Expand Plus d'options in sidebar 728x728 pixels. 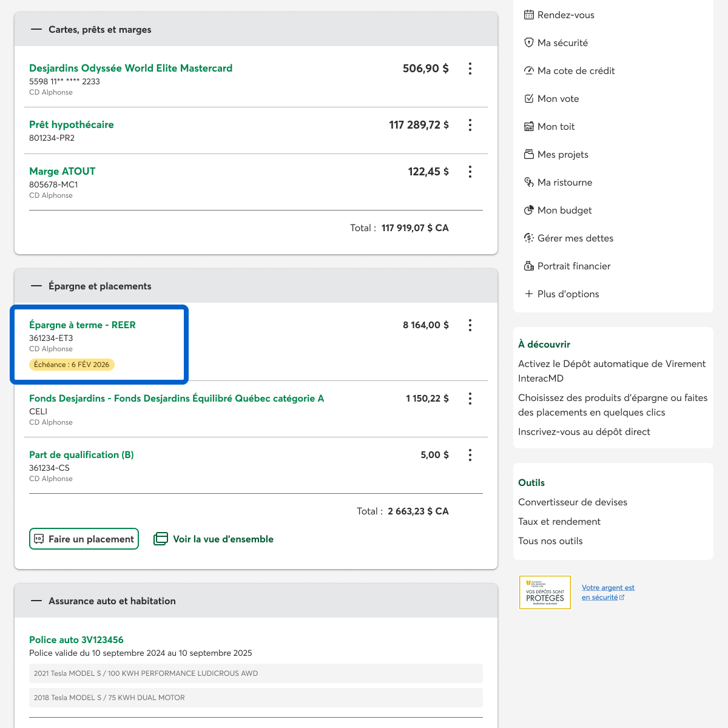click(561, 294)
